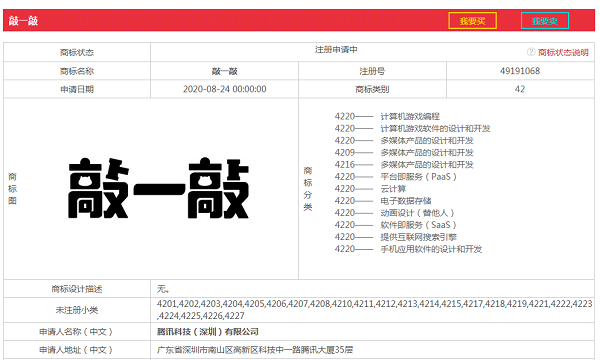Select the 注册申请中 status text

(x=336, y=50)
